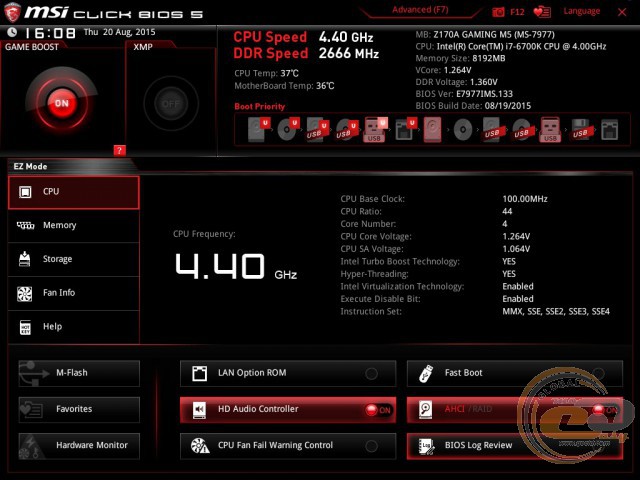Click the Execute Disable Bit label
The width and height of the screenshot is (640, 480).
coord(380,299)
